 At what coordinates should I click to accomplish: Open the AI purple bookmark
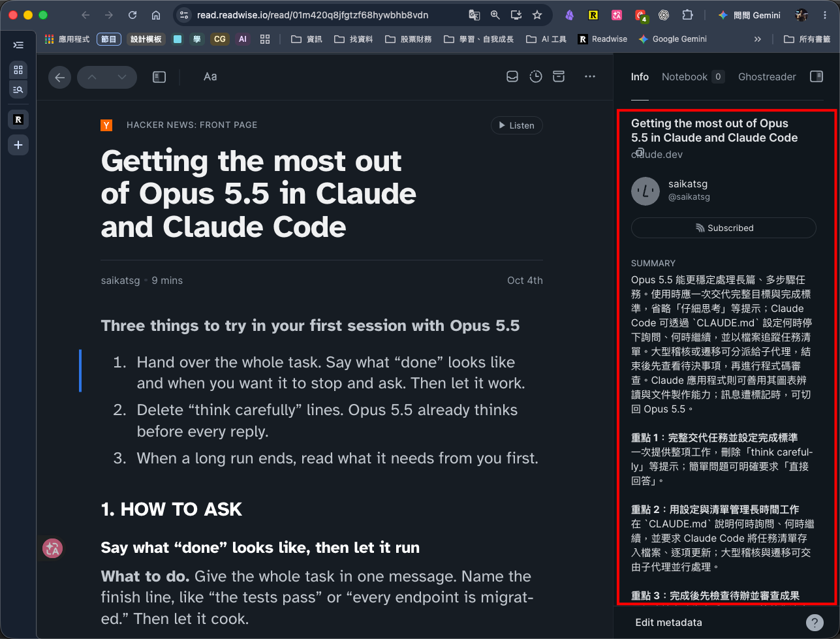243,39
